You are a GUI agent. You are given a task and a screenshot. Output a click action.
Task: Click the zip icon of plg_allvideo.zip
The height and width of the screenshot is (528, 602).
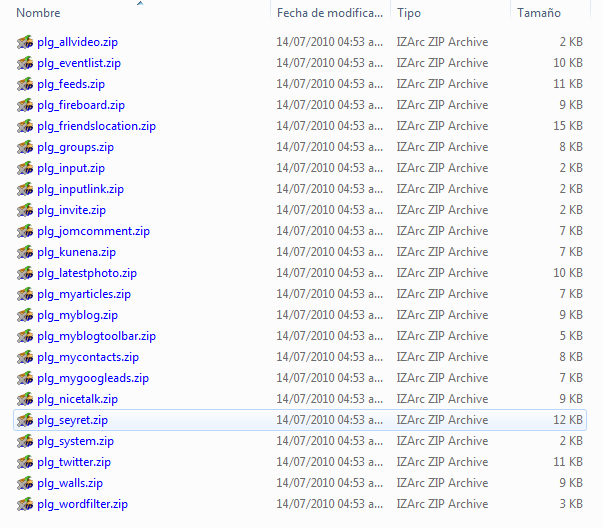[25, 42]
